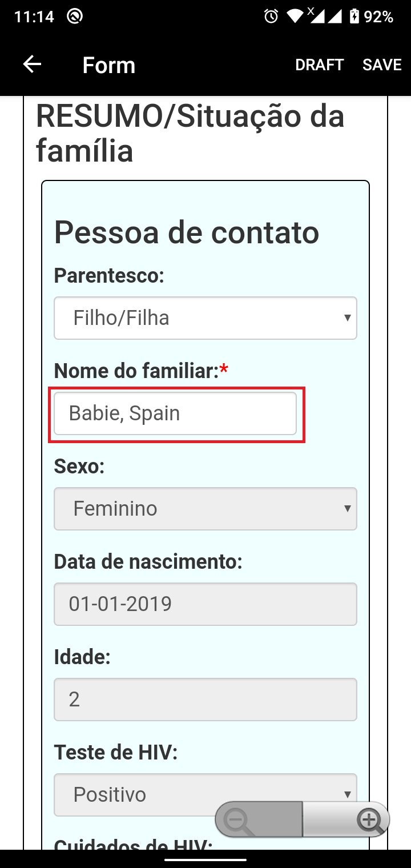
Task: Tap the alarm clock status icon
Action: tap(271, 17)
